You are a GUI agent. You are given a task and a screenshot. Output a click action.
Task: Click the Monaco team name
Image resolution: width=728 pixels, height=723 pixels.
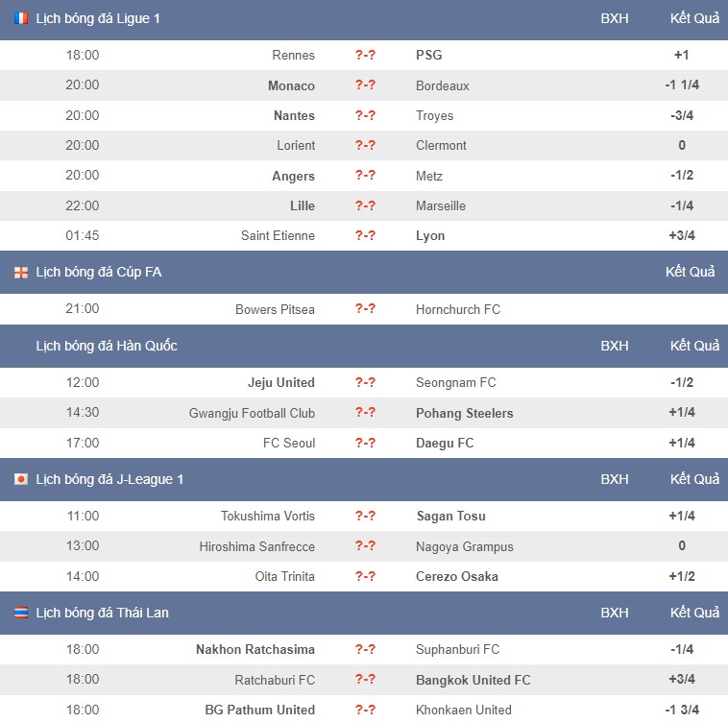291,85
